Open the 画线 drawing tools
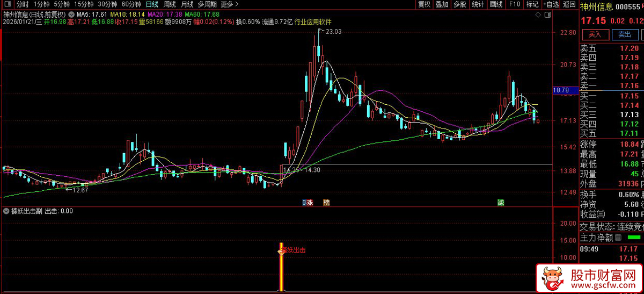This screenshot has height=294, width=644. [496, 4]
